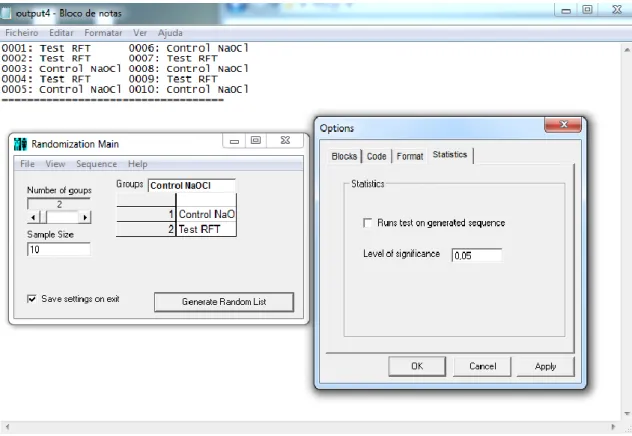Click entry 0010: Control NaOCl in Notepad
Viewport: 632px width, 436px height.
click(x=189, y=89)
